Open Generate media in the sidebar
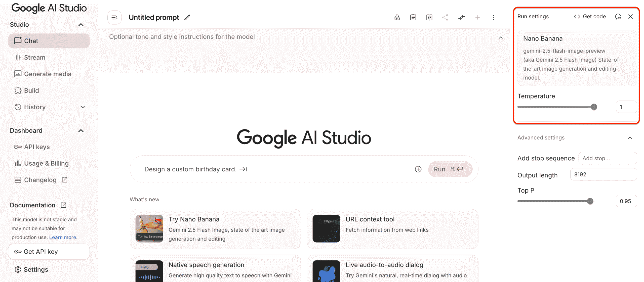This screenshot has width=644, height=282. [x=48, y=74]
